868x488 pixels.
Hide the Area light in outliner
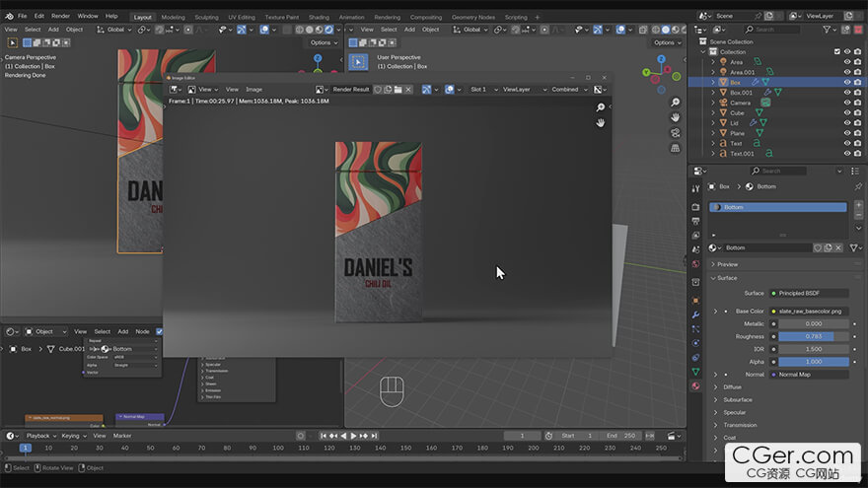coord(847,62)
